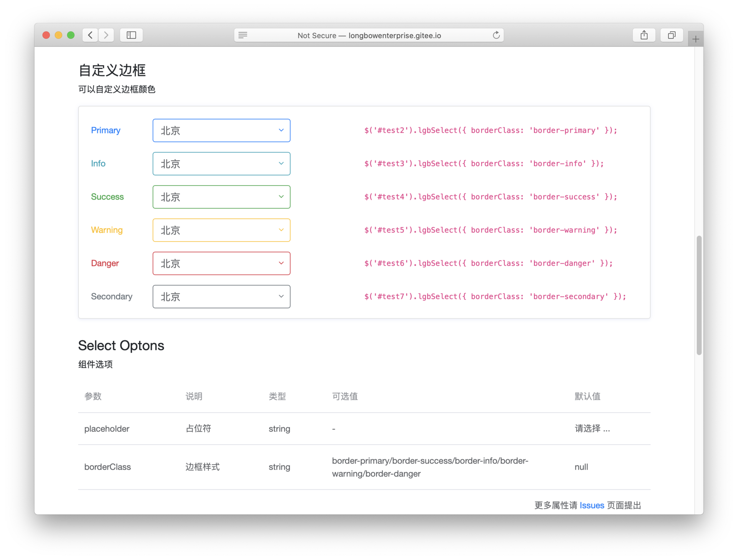This screenshot has height=560, width=738.
Task: Open a new tab with the plus button
Action: coord(695,39)
